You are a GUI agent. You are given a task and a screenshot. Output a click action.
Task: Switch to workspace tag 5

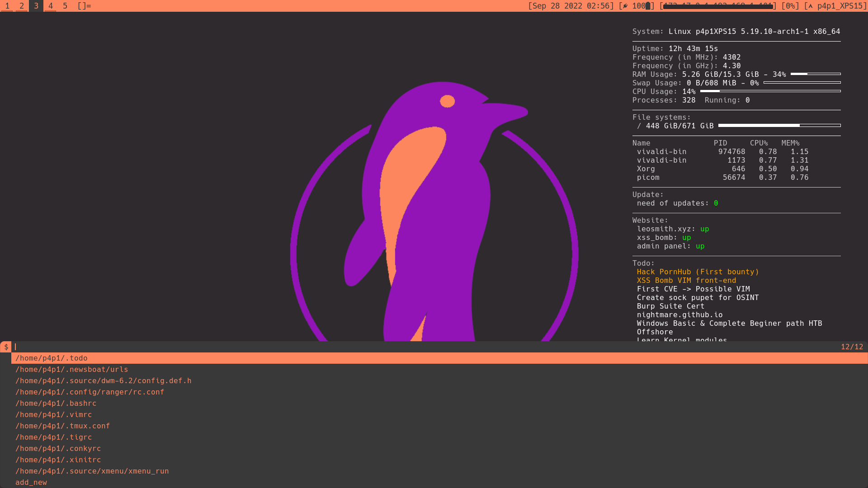tap(65, 6)
